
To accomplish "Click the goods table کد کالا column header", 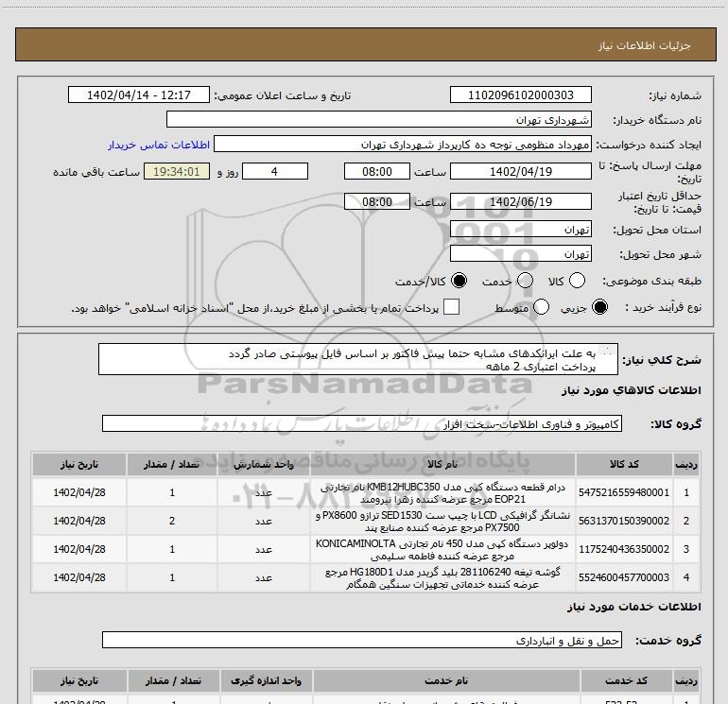I will [x=624, y=464].
